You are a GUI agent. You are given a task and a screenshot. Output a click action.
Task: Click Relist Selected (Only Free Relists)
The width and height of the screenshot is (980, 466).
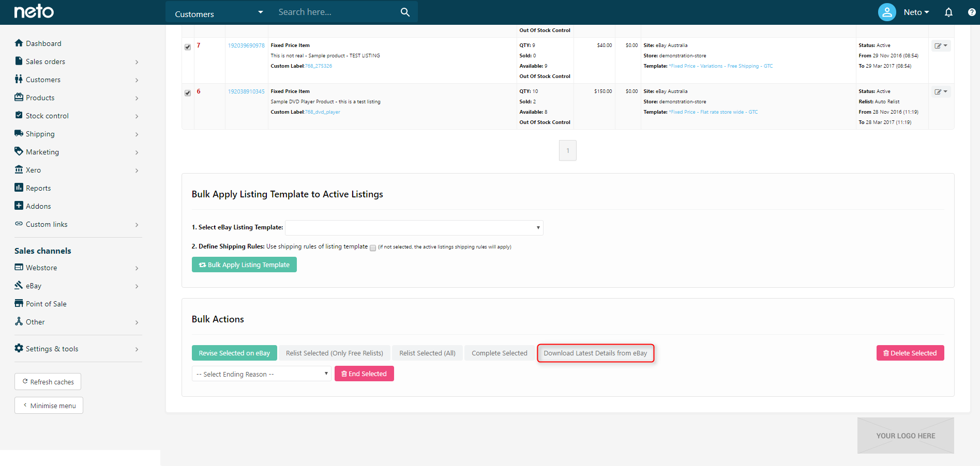coord(334,353)
